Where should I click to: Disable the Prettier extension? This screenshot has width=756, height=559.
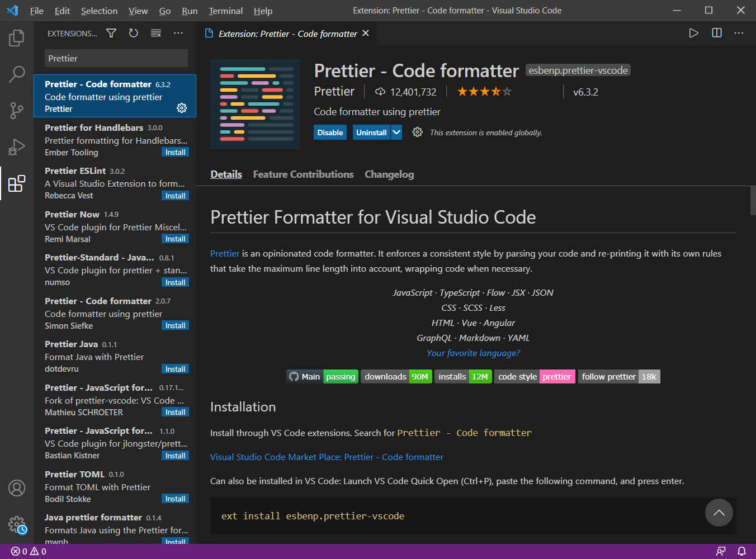pos(330,132)
